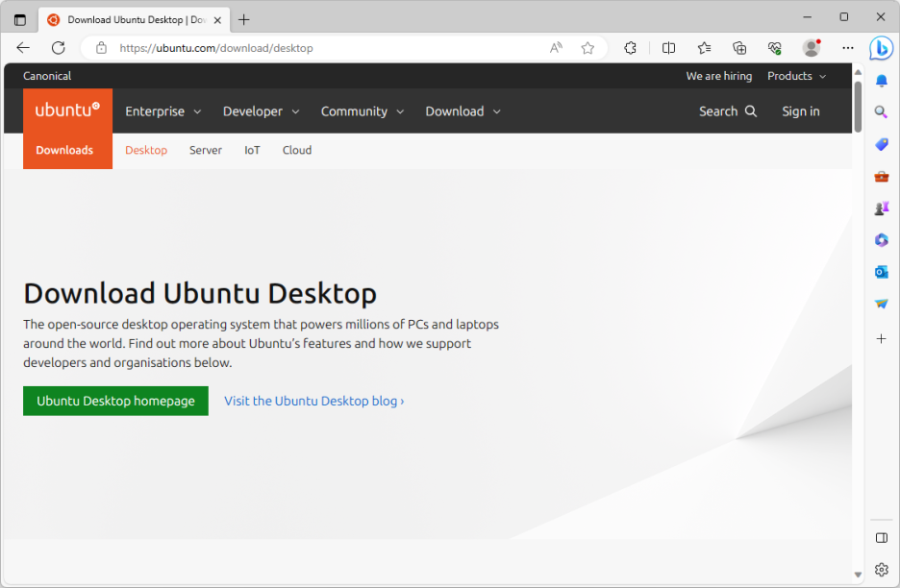Open sidebar settings gear icon
Image resolution: width=900 pixels, height=588 pixels.
pos(882,570)
